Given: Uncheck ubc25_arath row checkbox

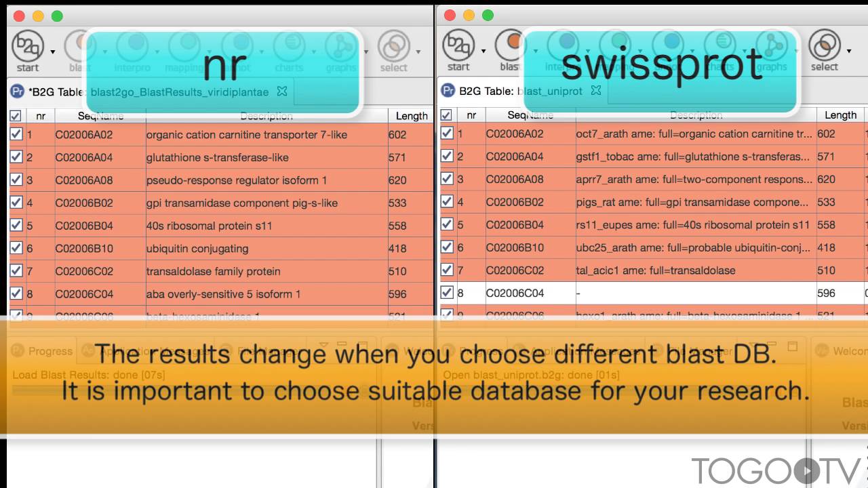Looking at the screenshot, I should click(x=447, y=247).
